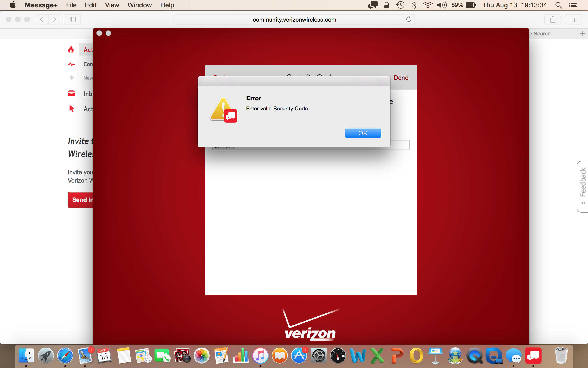Click the lock icon in menu bar
Screen dimensions: 588x368
click(x=387, y=5)
